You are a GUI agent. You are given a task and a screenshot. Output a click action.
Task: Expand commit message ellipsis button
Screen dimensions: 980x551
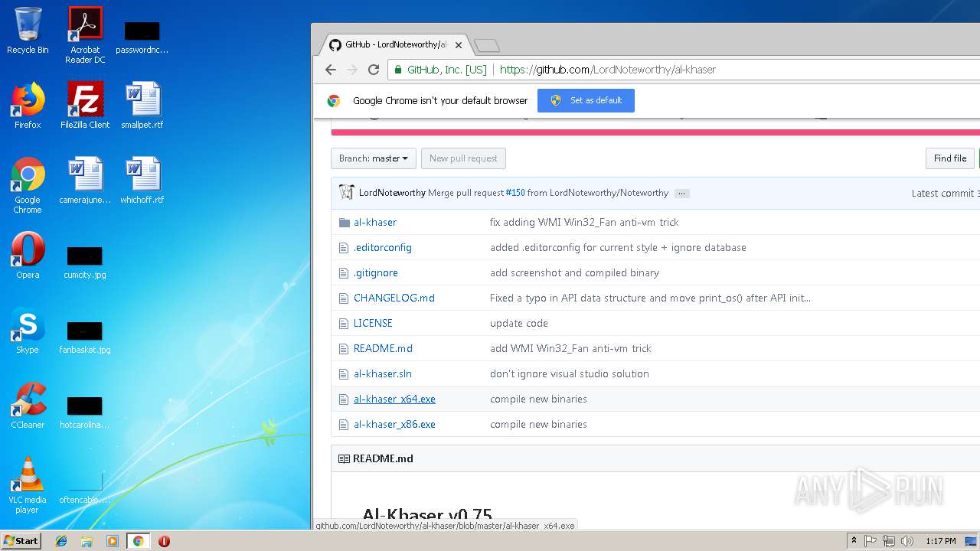click(682, 194)
